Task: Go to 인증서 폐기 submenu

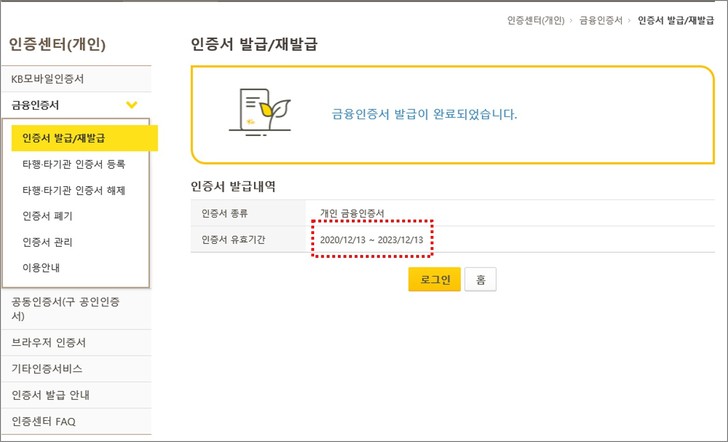Action: (47, 216)
